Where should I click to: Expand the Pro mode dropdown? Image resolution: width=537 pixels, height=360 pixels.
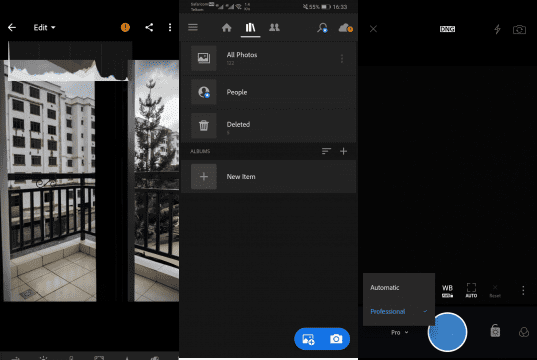pos(399,333)
